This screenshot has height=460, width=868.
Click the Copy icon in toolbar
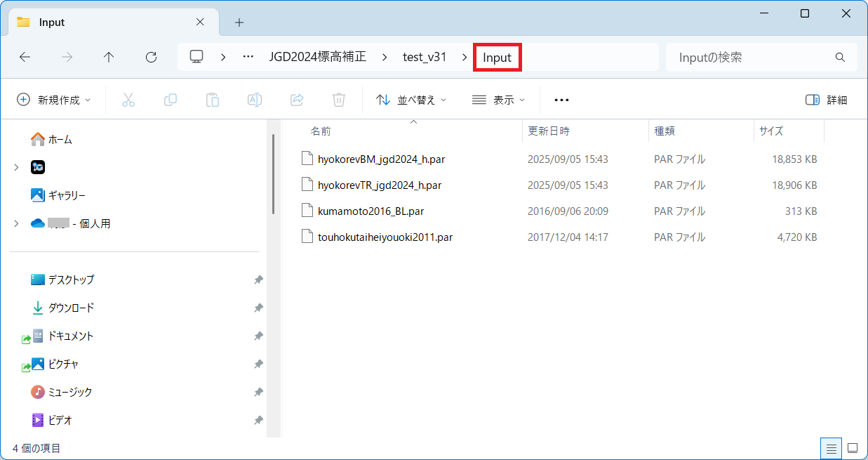click(171, 100)
